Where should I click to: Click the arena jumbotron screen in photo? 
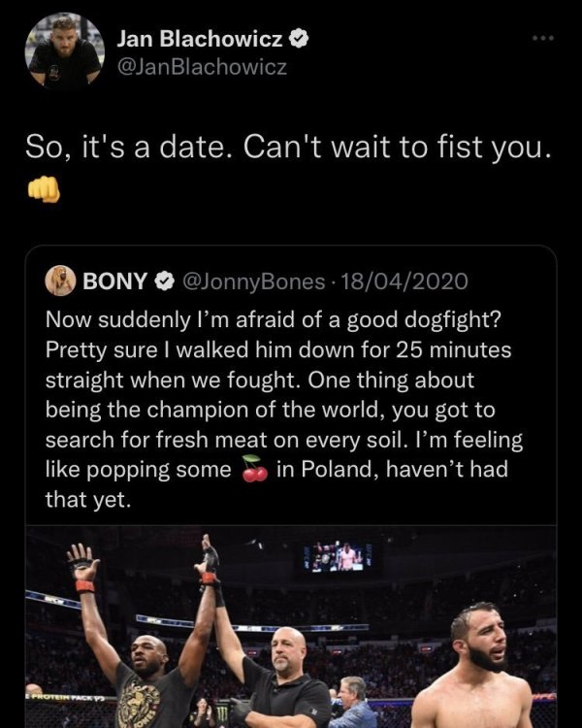coord(338,556)
